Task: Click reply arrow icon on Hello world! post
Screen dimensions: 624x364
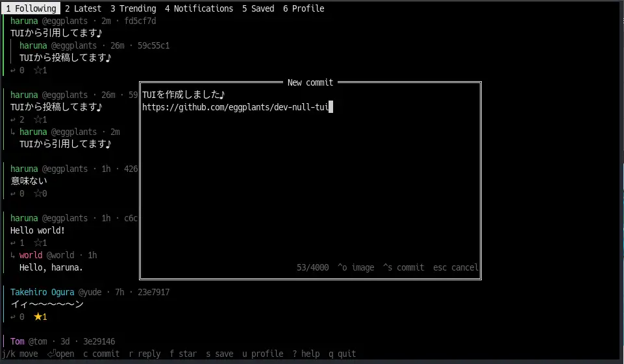Action: click(13, 243)
